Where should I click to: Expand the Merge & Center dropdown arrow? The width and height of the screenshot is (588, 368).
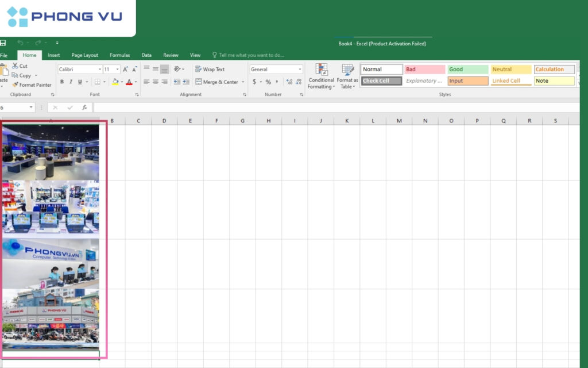[243, 82]
